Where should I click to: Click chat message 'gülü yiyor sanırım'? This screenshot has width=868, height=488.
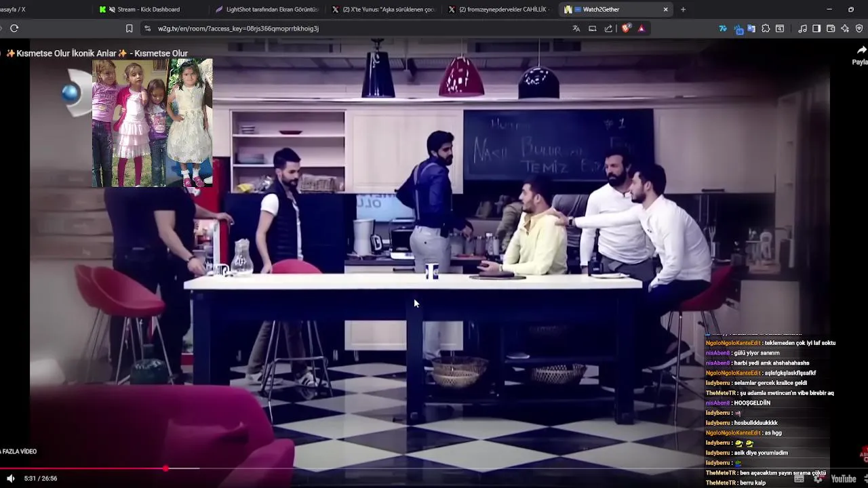(757, 353)
